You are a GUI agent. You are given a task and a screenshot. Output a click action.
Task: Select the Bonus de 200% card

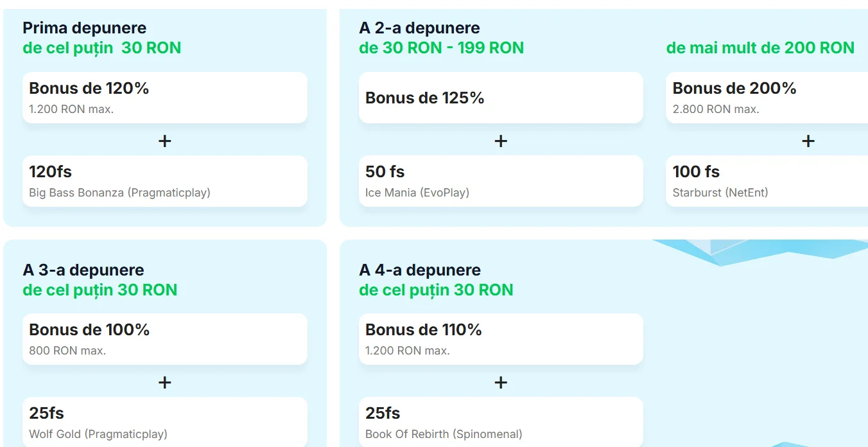pos(767,98)
